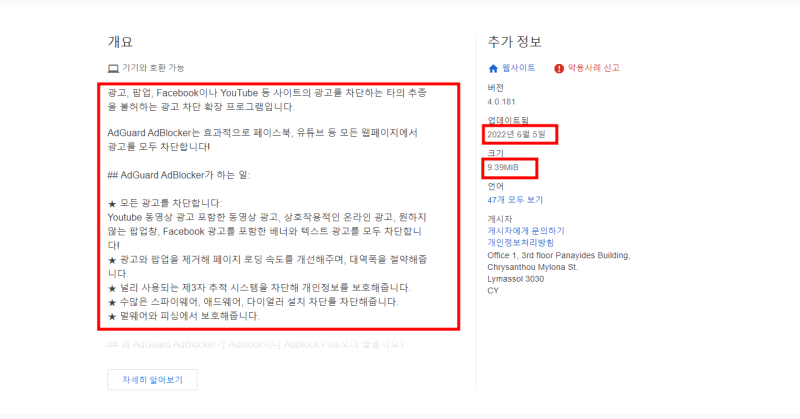
Task: Click the 기기와 호환 가능 text
Action: 153,68
